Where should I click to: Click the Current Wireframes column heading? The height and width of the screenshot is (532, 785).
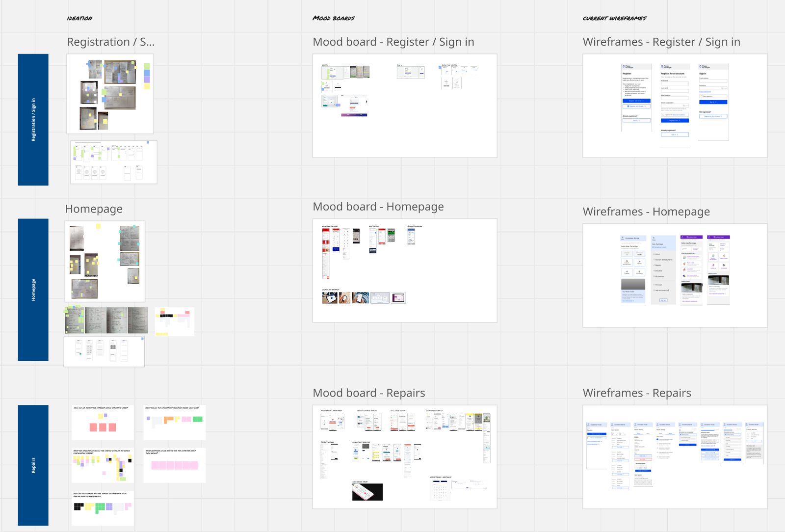tap(614, 18)
